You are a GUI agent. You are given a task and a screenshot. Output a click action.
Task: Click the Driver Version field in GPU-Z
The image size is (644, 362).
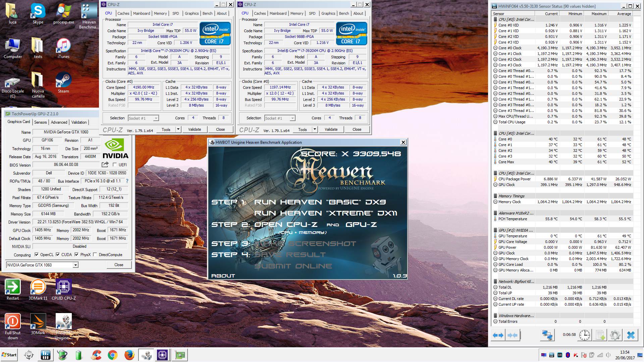click(80, 222)
